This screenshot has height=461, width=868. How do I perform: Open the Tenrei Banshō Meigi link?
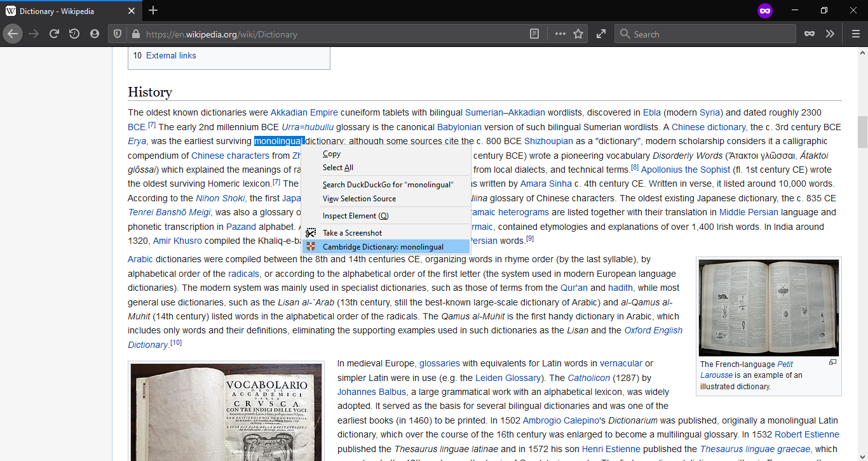pyautogui.click(x=170, y=212)
